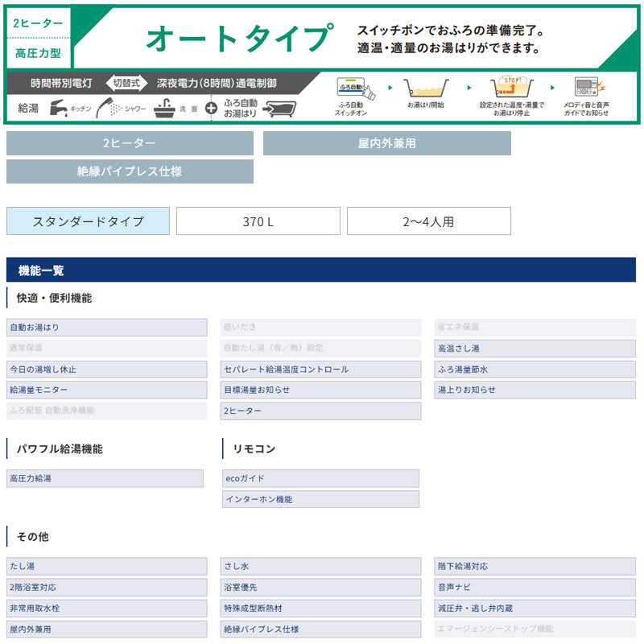Click the 2ヒーター cell in the feature list

point(320,411)
